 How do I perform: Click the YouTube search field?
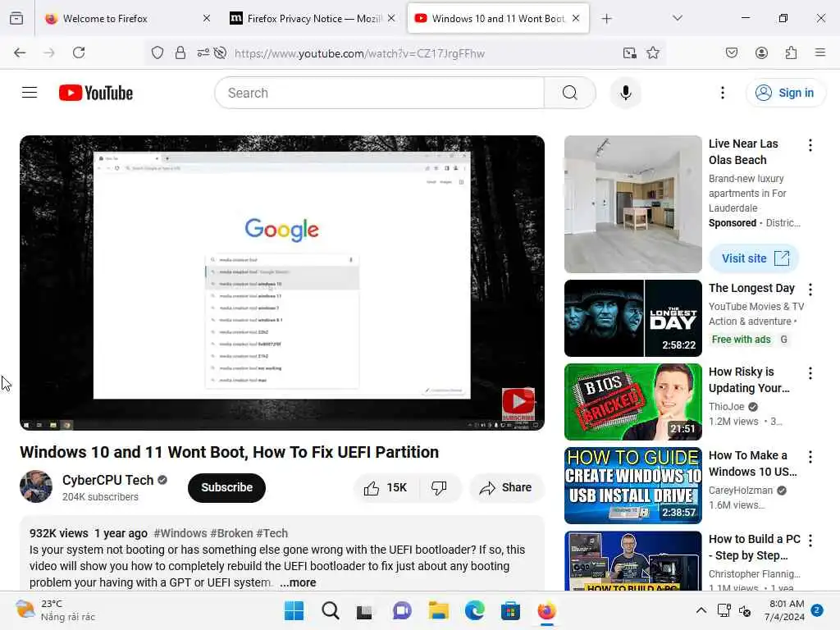pos(379,93)
